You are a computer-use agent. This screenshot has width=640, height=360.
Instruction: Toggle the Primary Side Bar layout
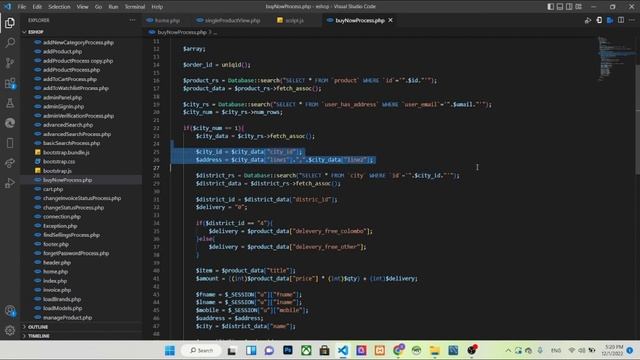click(x=551, y=7)
